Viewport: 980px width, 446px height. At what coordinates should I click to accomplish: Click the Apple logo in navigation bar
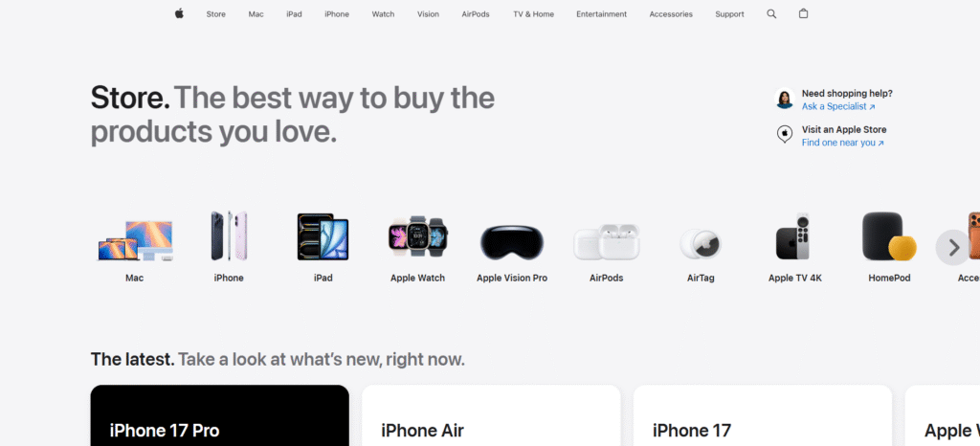[x=179, y=13]
